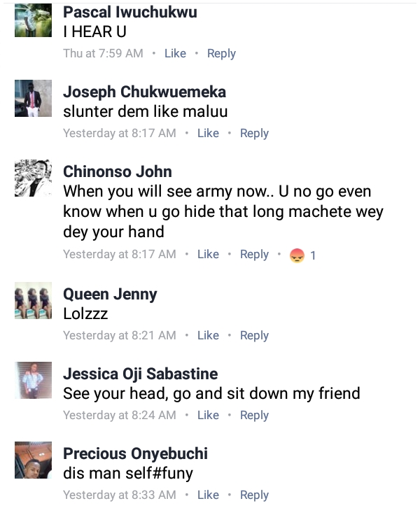Open Precious Onyebuchi's avatar thumbnail
Viewport: 420px width, 515px height.
33,460
